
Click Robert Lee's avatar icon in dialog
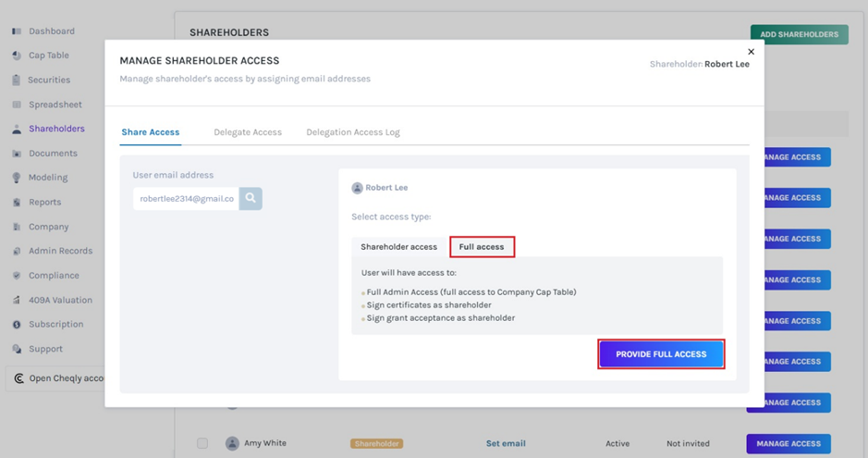point(357,188)
